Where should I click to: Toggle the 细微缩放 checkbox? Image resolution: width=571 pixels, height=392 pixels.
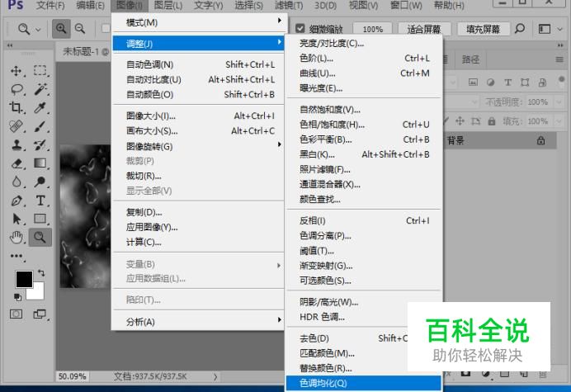point(300,28)
